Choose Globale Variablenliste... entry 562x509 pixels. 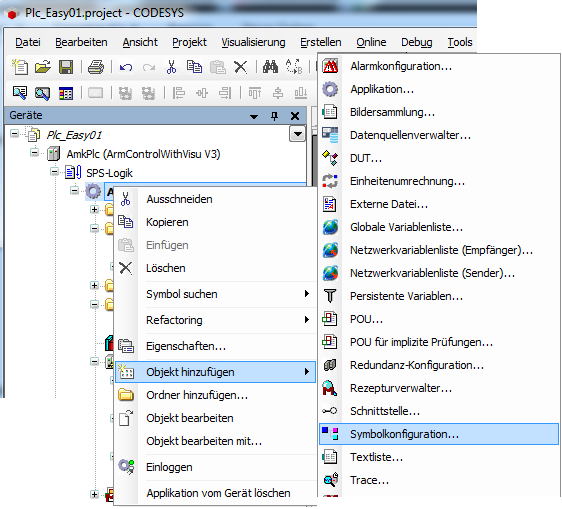coord(406,227)
